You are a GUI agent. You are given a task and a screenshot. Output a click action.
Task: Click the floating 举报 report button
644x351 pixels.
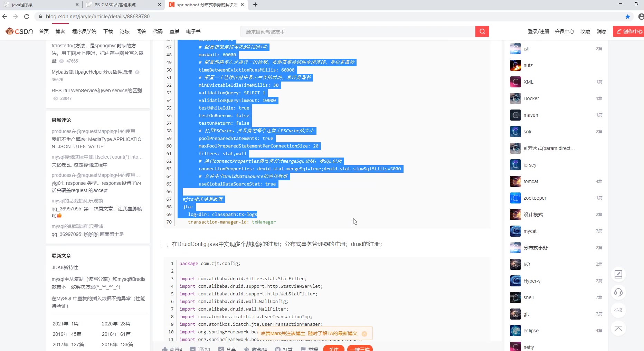coord(618,310)
